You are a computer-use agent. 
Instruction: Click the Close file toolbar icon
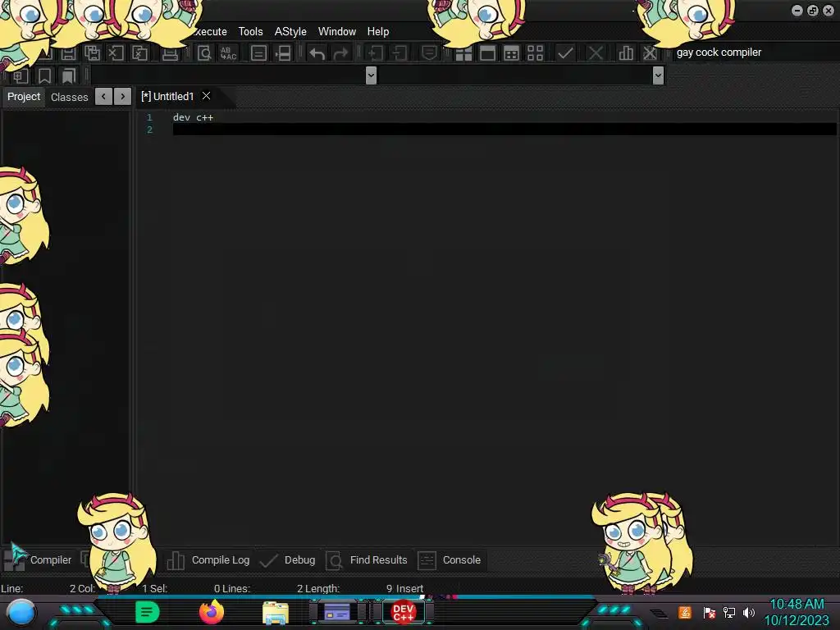pyautogui.click(x=116, y=53)
